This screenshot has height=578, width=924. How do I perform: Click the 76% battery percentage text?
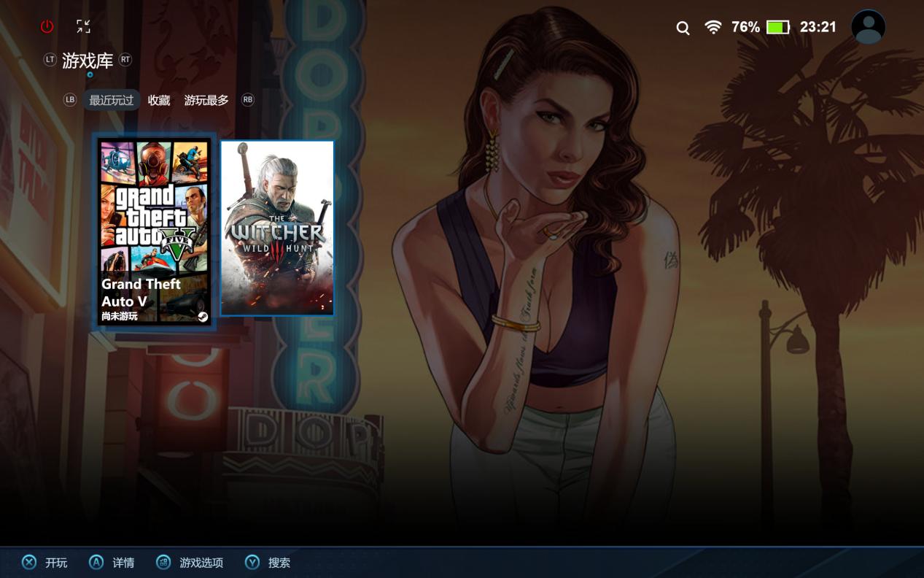pos(745,27)
